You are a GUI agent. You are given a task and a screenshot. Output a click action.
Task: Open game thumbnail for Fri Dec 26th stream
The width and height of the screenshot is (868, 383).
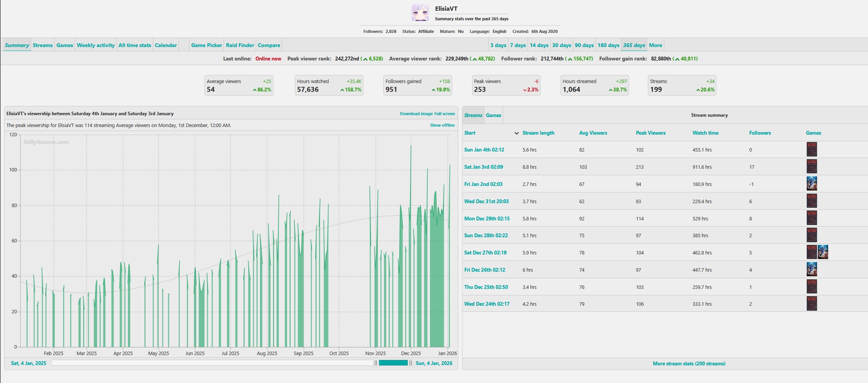(x=812, y=269)
